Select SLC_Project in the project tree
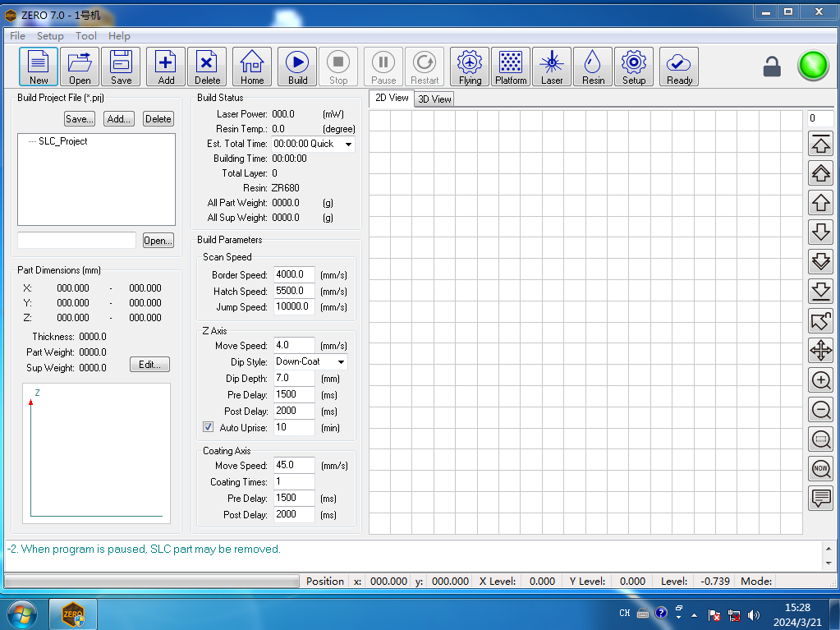 62,141
